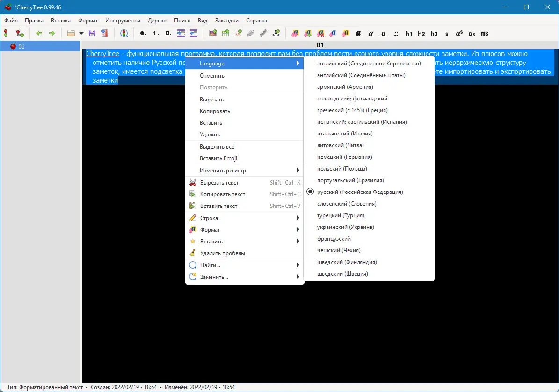Insert link chain icon
The width and height of the screenshot is (559, 392).
263,34
